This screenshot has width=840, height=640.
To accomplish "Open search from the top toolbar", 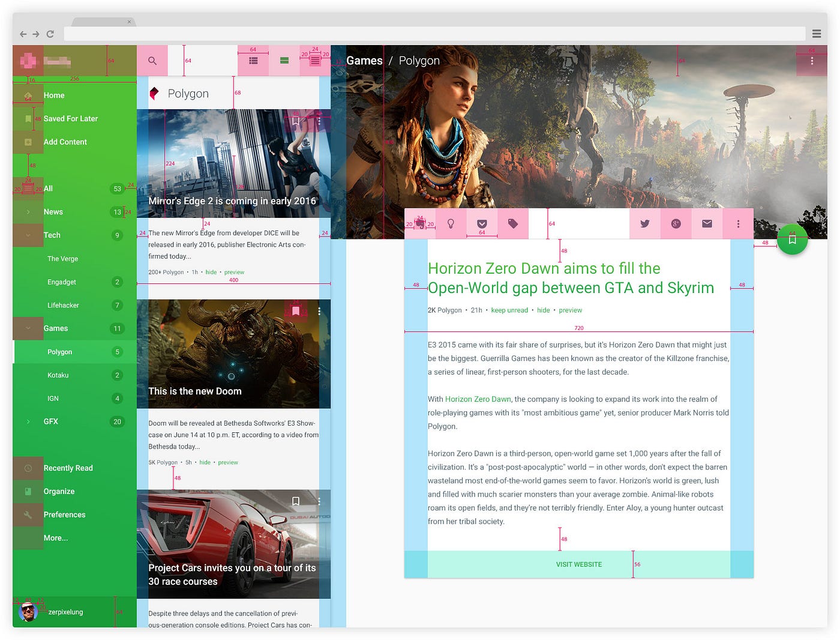I will point(152,60).
